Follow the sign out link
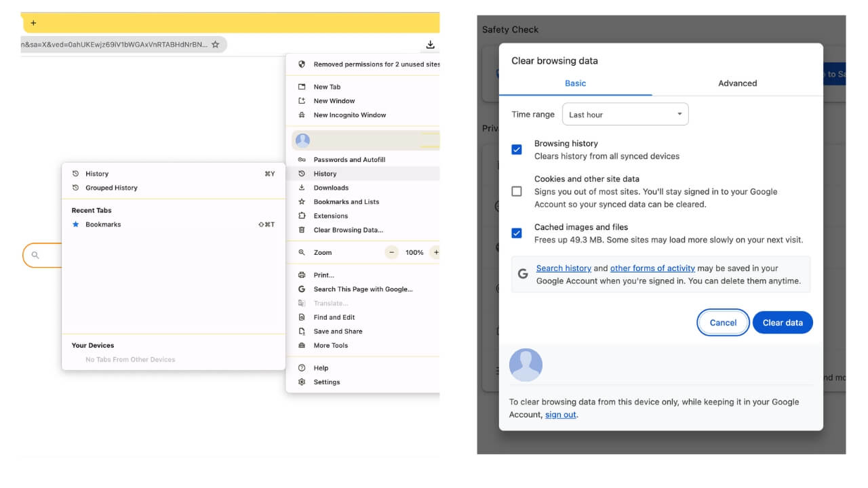868x488 pixels. (x=560, y=414)
